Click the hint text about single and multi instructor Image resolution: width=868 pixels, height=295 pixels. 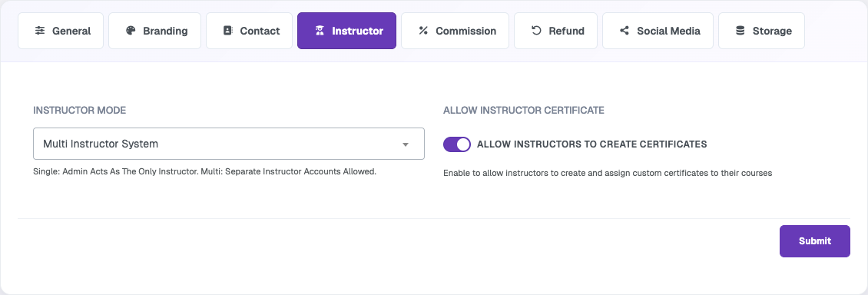(x=205, y=171)
